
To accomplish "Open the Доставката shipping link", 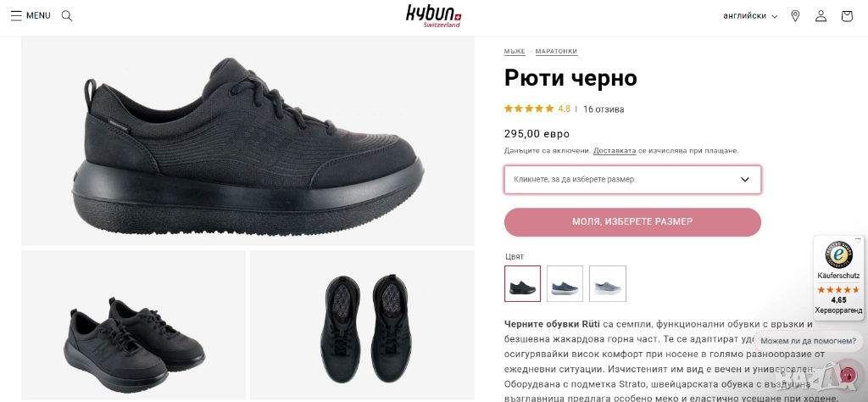I will coord(615,151).
